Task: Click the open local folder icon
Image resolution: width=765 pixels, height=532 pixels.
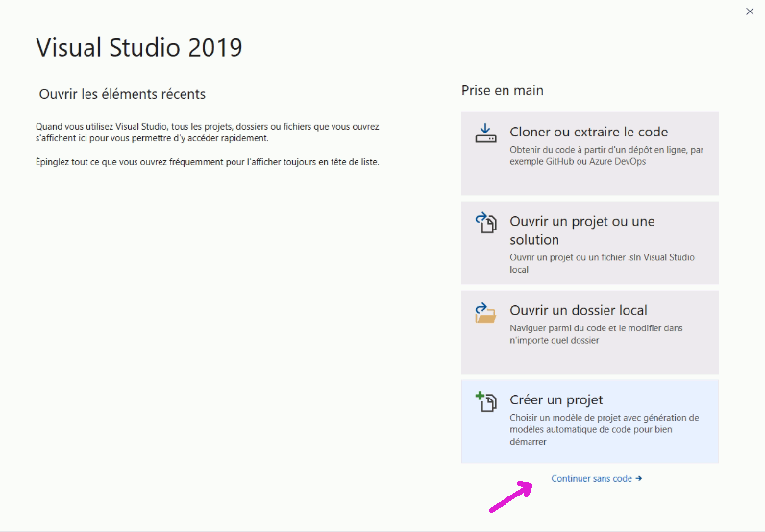Action: (x=485, y=312)
